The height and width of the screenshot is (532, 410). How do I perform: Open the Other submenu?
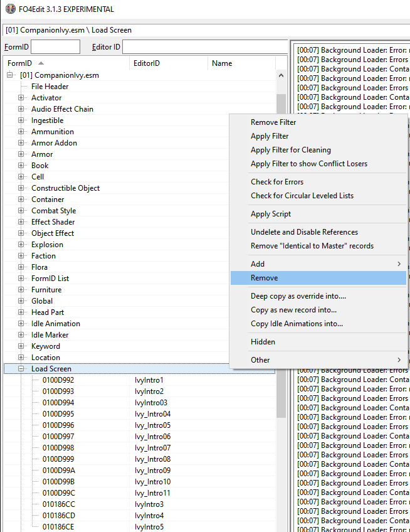point(318,360)
